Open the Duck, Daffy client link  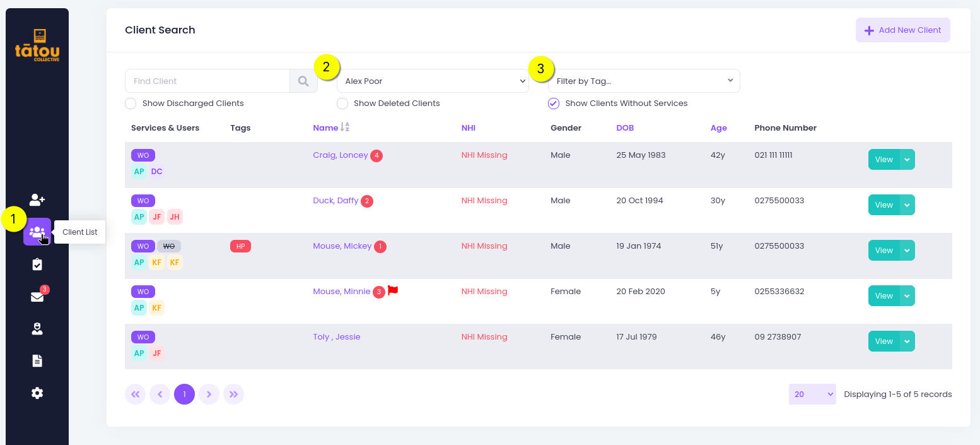tap(335, 201)
